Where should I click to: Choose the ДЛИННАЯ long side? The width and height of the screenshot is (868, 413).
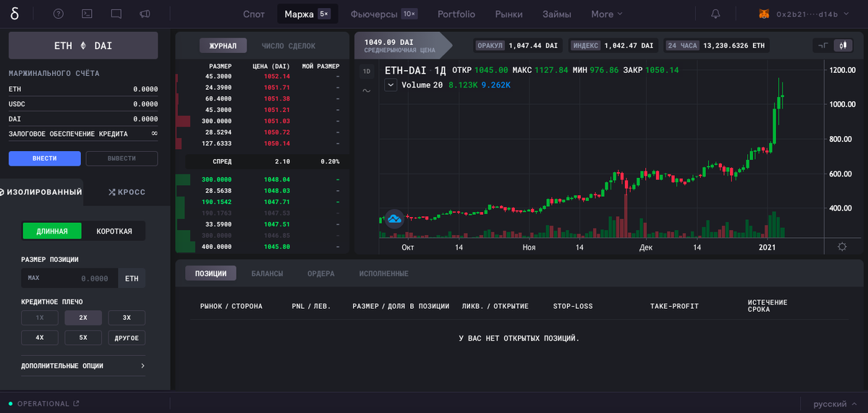(52, 231)
